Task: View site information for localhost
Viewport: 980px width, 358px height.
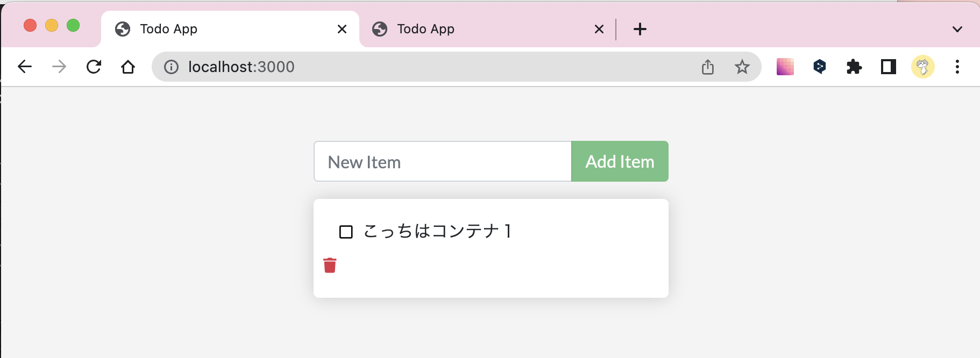Action: pos(171,67)
